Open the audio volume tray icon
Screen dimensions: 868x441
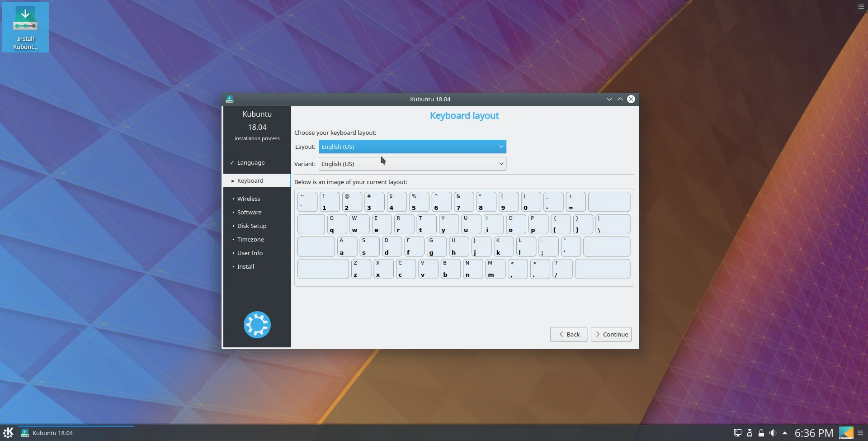pyautogui.click(x=773, y=433)
